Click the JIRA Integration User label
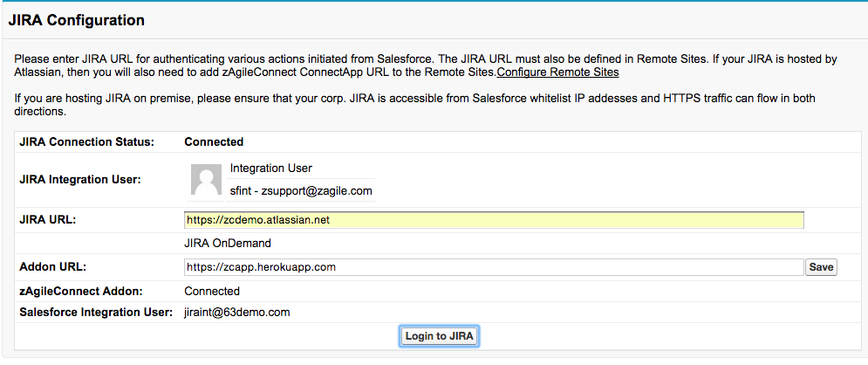Image resolution: width=868 pixels, height=365 pixels. pos(80,179)
